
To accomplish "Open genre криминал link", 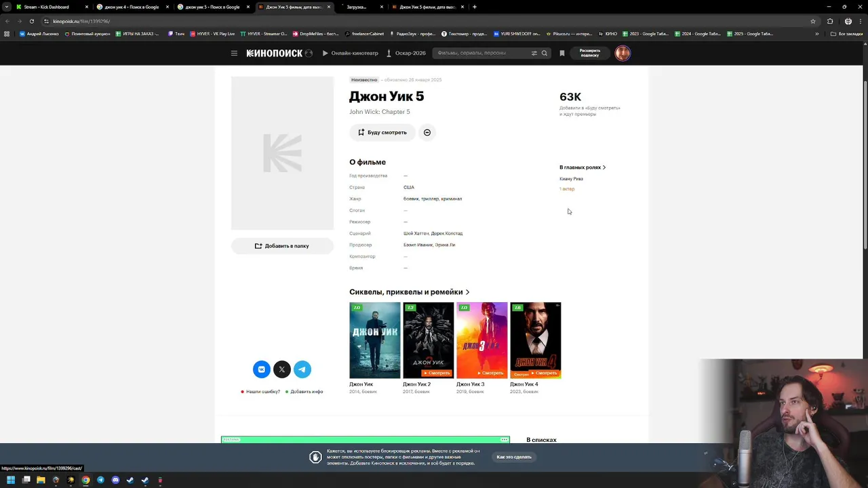I will [x=452, y=199].
